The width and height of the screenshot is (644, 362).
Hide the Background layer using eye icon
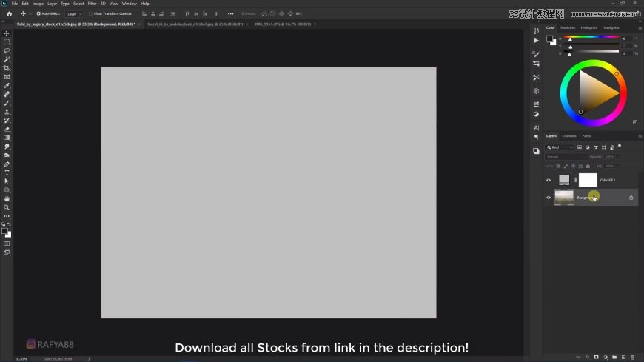point(549,198)
